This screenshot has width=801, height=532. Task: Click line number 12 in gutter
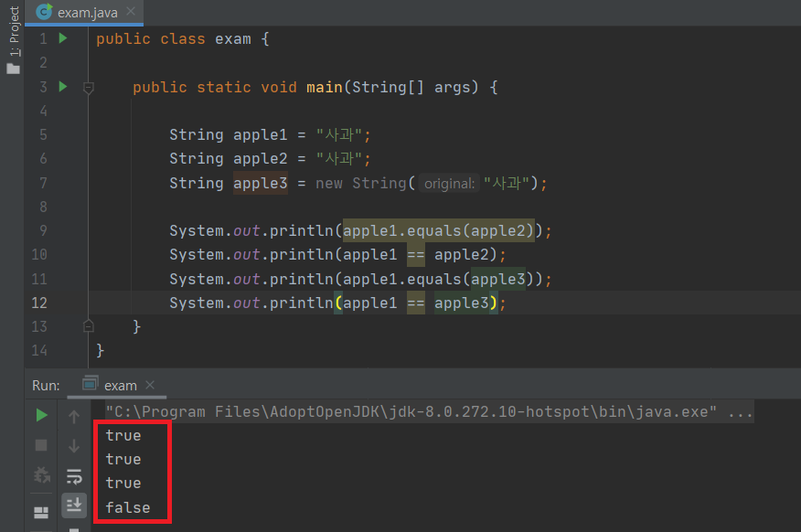pos(39,303)
